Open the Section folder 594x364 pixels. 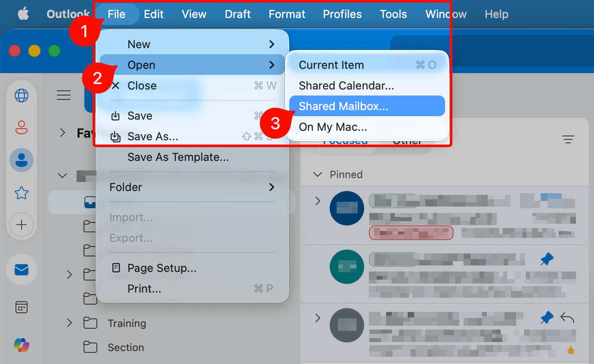[126, 347]
